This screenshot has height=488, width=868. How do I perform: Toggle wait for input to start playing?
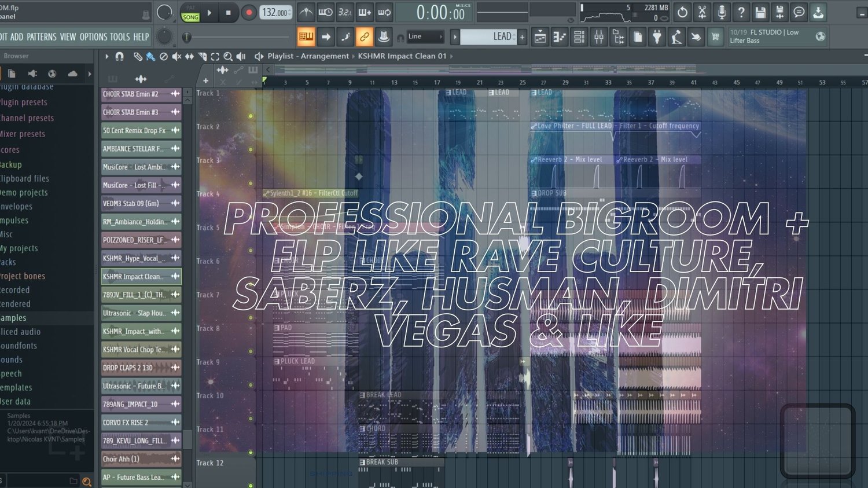[326, 12]
